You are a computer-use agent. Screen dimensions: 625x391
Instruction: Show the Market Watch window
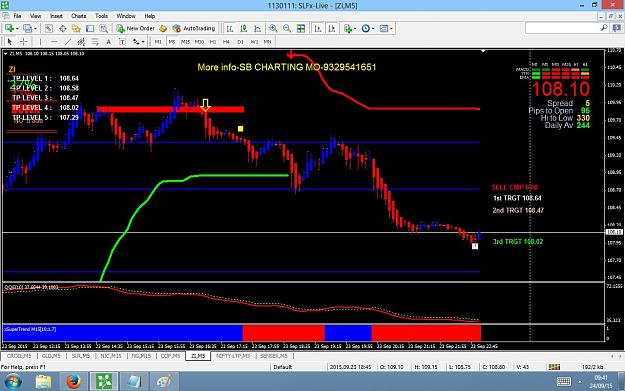coord(49,28)
